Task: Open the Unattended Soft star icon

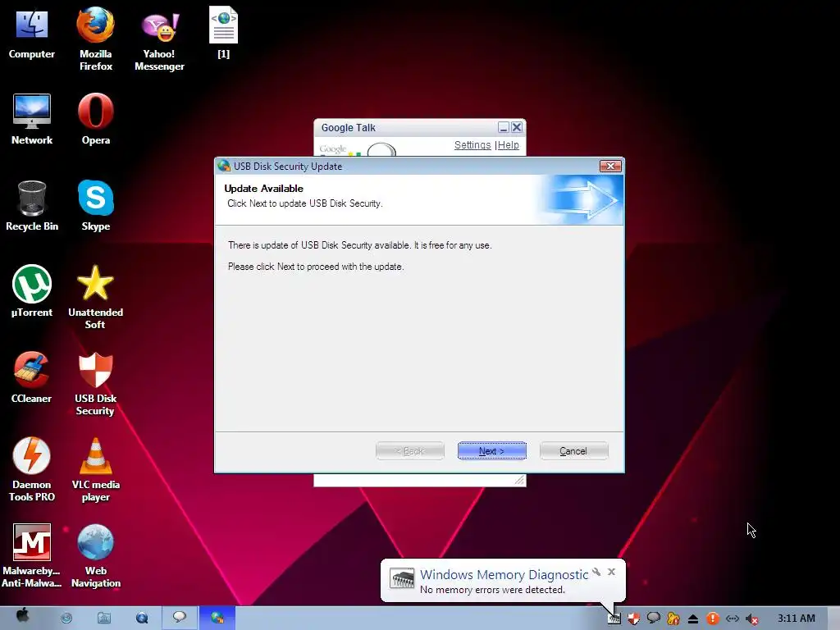Action: pos(95,297)
